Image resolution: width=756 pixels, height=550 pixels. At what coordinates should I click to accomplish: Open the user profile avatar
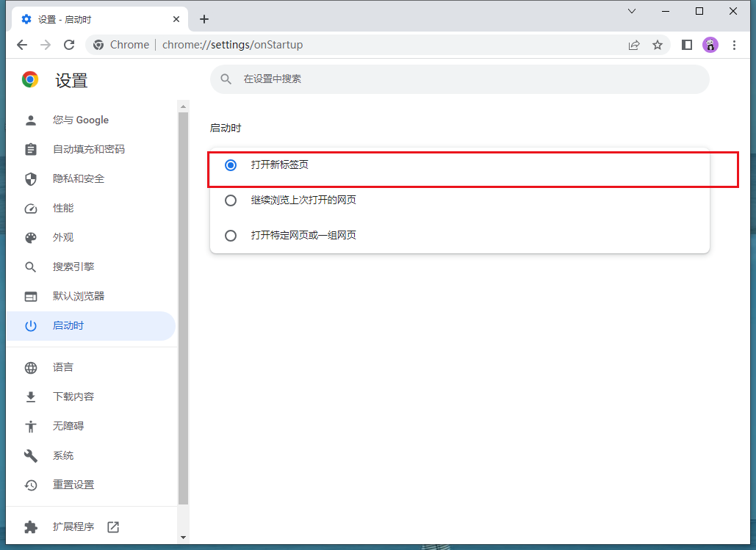[710, 45]
